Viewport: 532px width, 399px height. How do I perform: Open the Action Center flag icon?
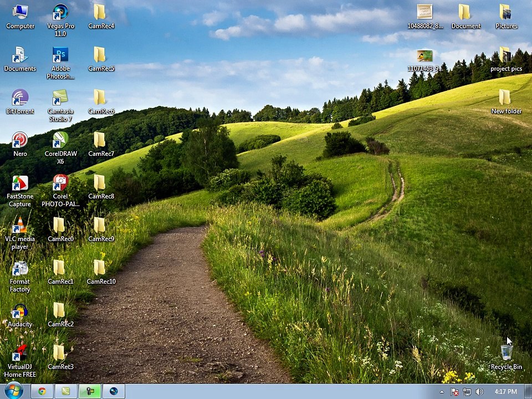pos(454,392)
